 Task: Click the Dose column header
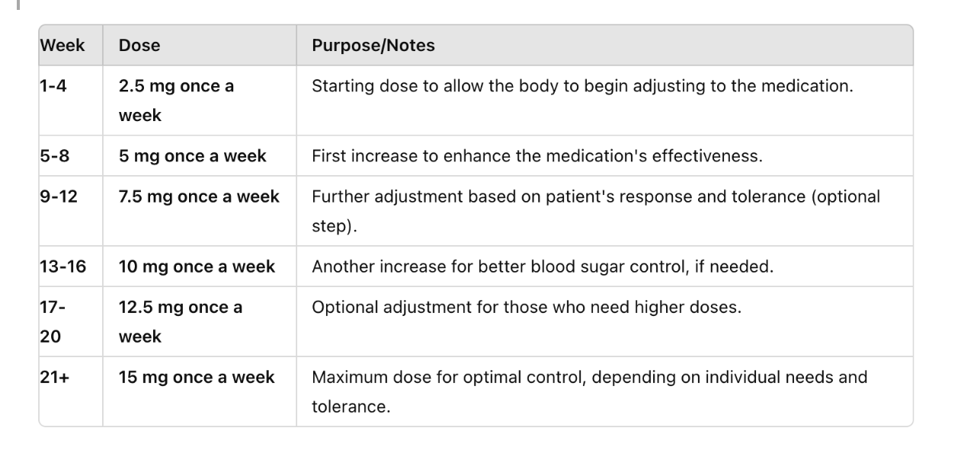click(x=139, y=46)
